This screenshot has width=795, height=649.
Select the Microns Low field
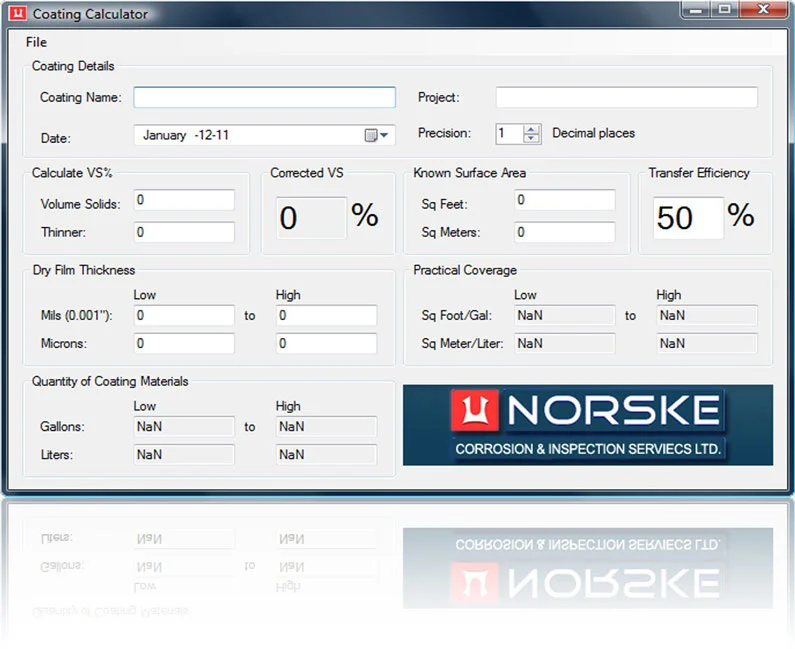[184, 344]
